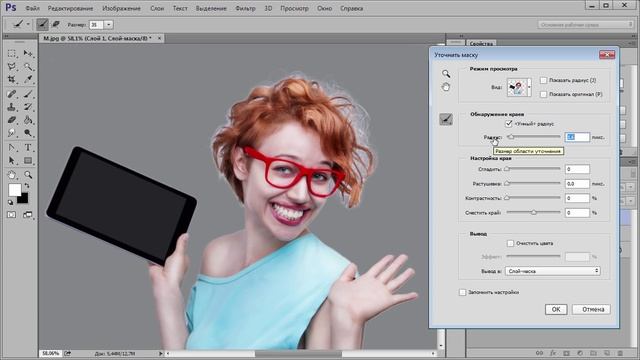This screenshot has width=640, height=360.
Task: Click the layer styles fx icon
Action: 553,353
